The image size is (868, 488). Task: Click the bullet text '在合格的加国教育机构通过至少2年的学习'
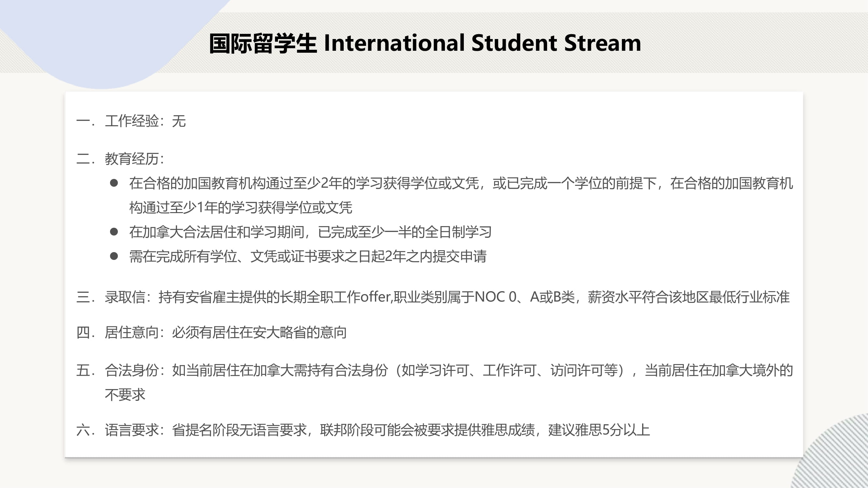click(256, 183)
